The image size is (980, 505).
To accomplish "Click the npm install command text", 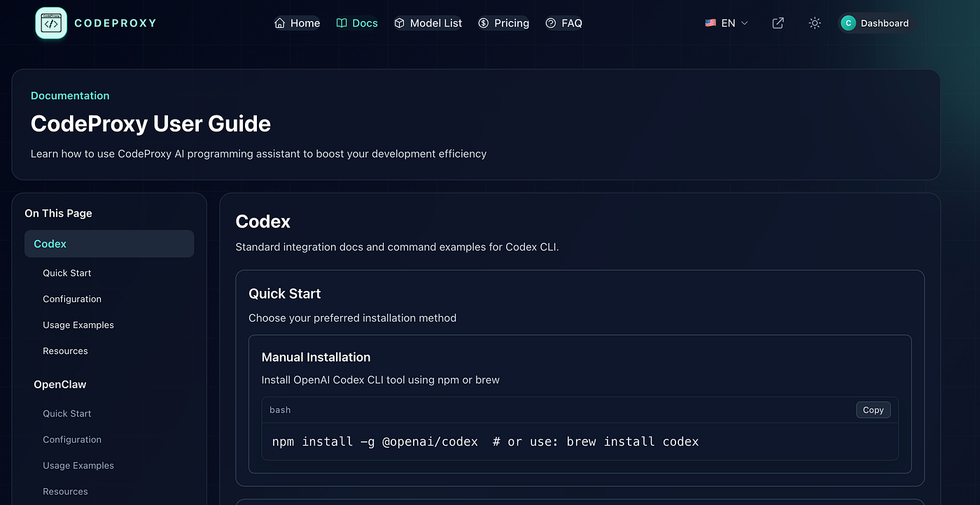I will 485,441.
